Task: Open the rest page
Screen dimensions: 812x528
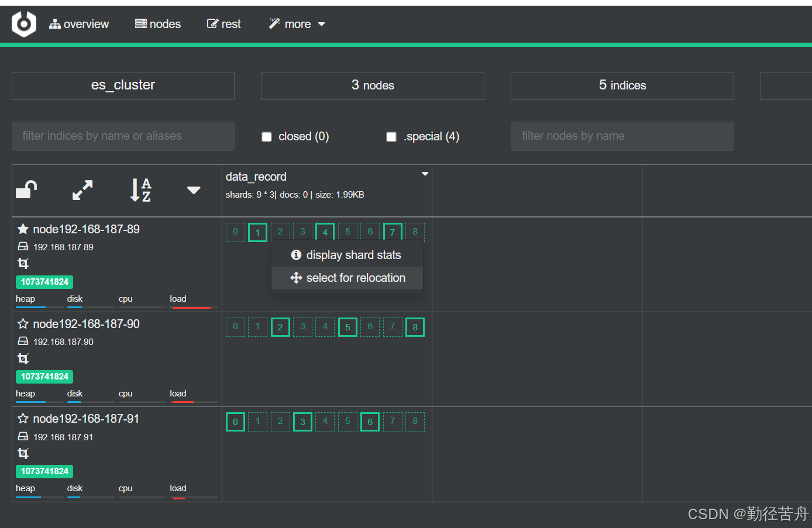Action: [x=224, y=24]
